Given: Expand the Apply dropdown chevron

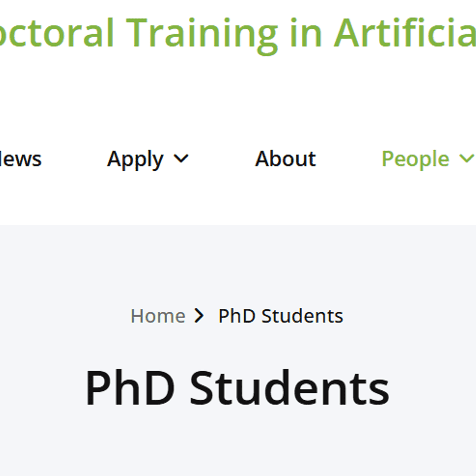Looking at the screenshot, I should click(x=181, y=159).
